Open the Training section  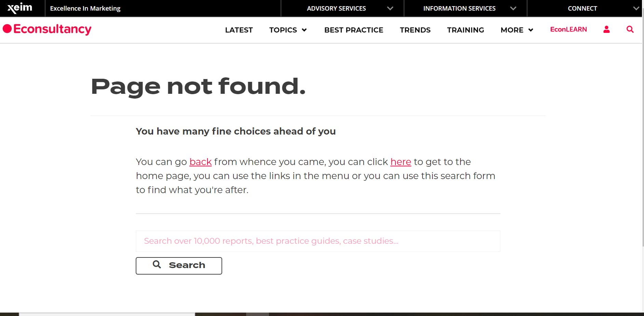(x=465, y=30)
